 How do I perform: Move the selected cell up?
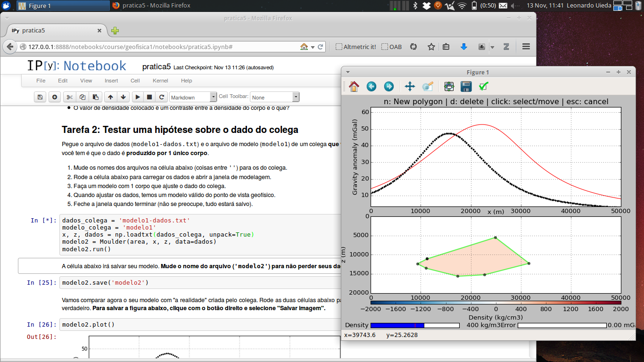click(x=110, y=97)
